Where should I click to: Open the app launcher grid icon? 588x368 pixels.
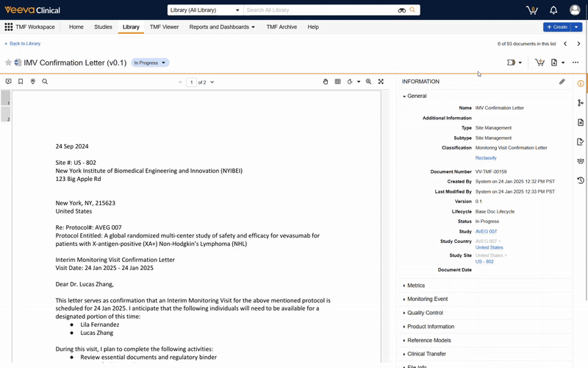coord(8,27)
